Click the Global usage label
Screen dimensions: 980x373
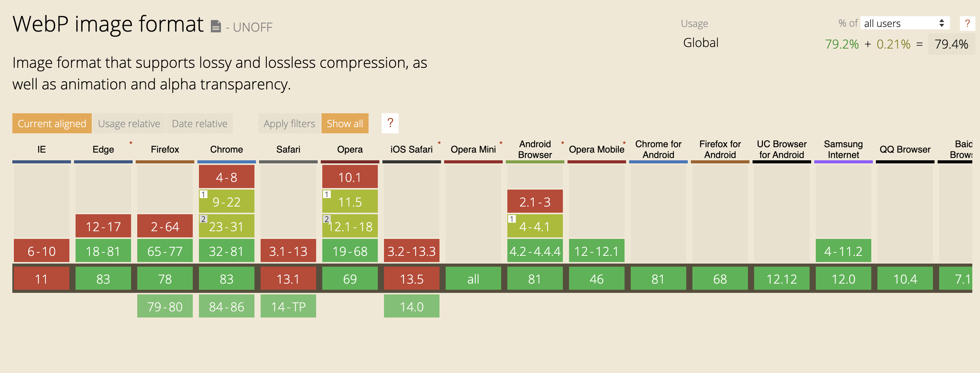tap(701, 43)
